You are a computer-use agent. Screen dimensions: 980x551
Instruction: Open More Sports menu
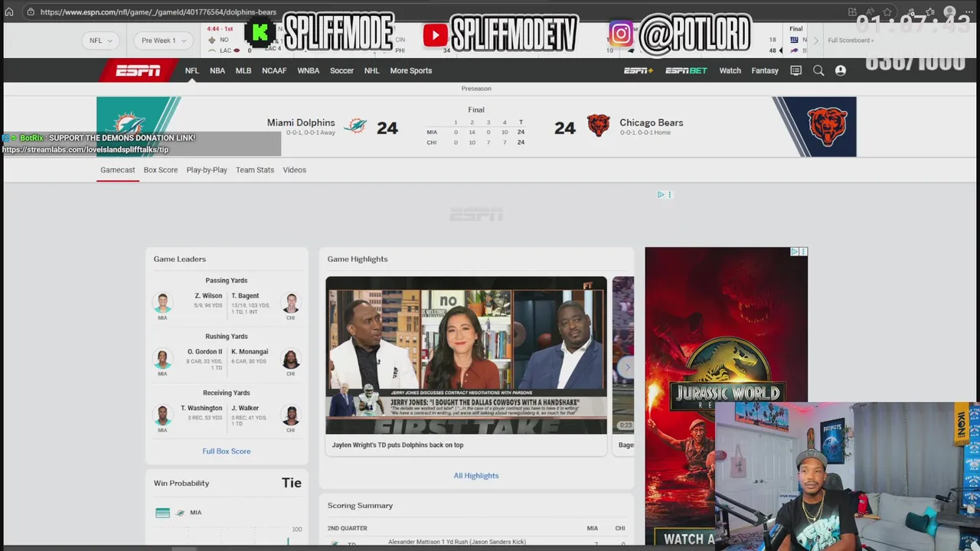click(411, 70)
